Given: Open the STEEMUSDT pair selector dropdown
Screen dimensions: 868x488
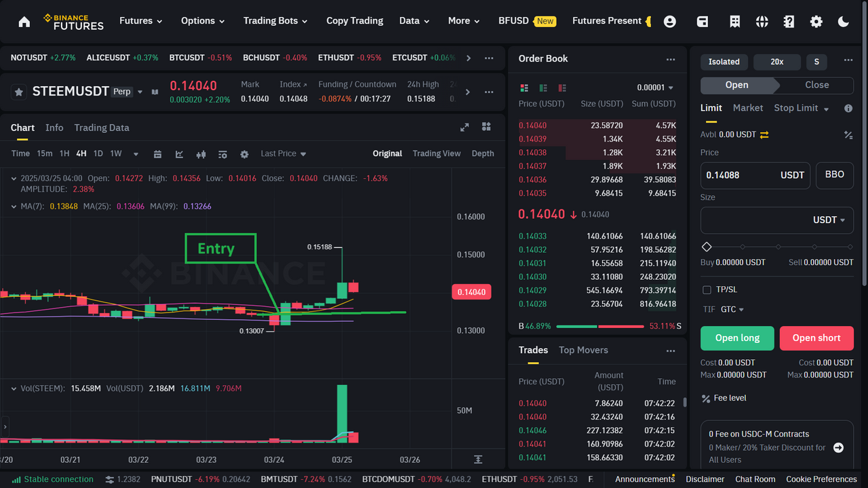Looking at the screenshot, I should pyautogui.click(x=140, y=91).
